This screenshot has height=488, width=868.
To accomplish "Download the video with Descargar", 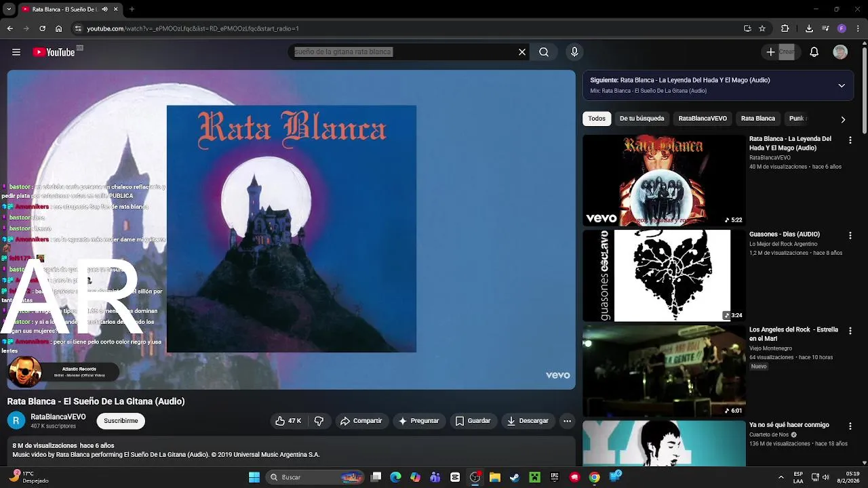I will point(528,421).
